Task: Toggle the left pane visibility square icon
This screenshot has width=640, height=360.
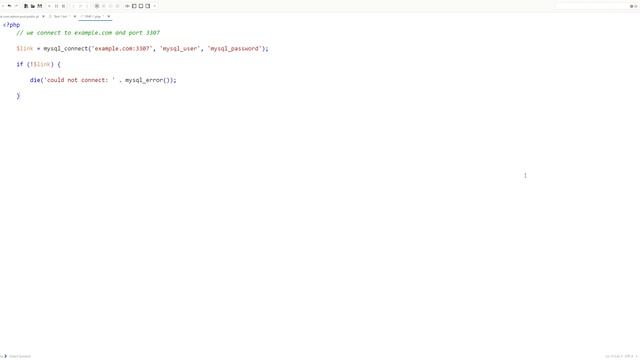Action: click(134, 6)
